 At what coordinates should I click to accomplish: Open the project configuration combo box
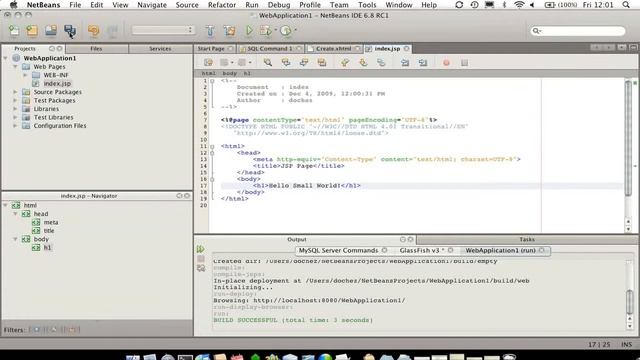click(x=163, y=30)
